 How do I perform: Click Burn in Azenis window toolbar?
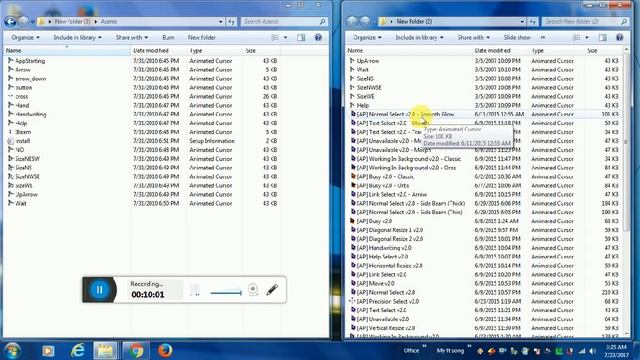click(168, 38)
